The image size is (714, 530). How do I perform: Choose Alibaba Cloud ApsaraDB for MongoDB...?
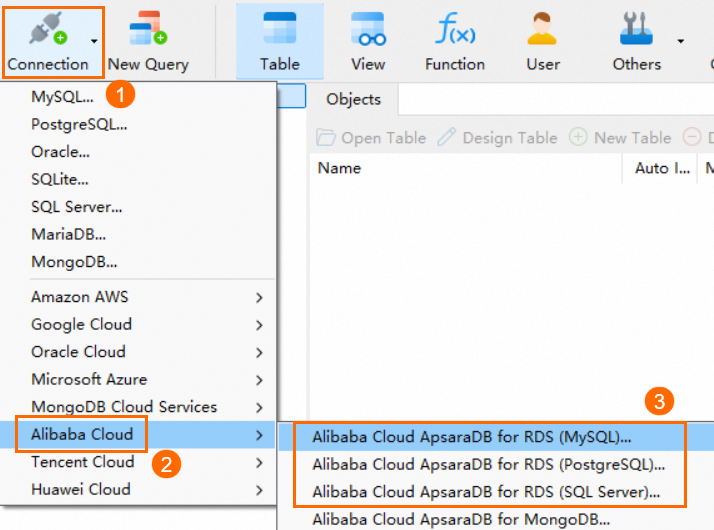tap(496, 519)
